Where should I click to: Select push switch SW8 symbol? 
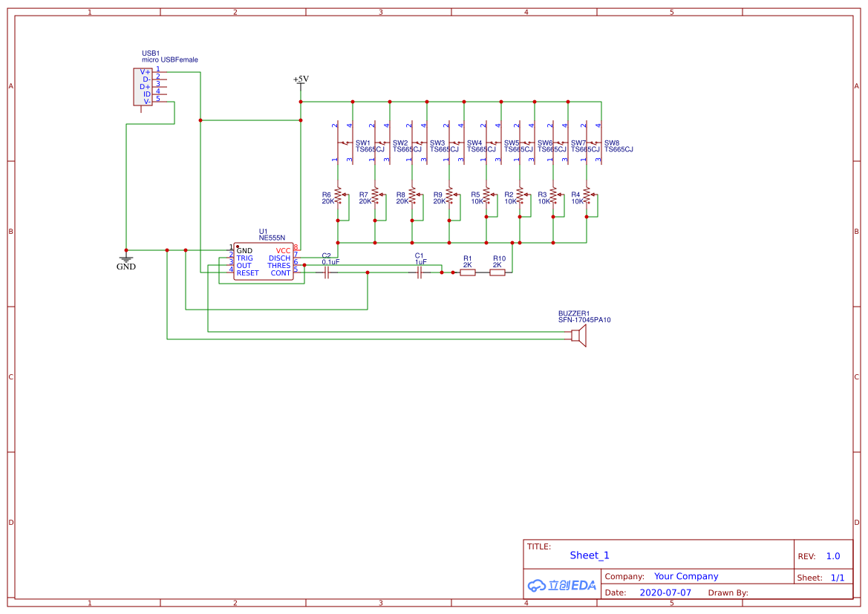(x=594, y=143)
